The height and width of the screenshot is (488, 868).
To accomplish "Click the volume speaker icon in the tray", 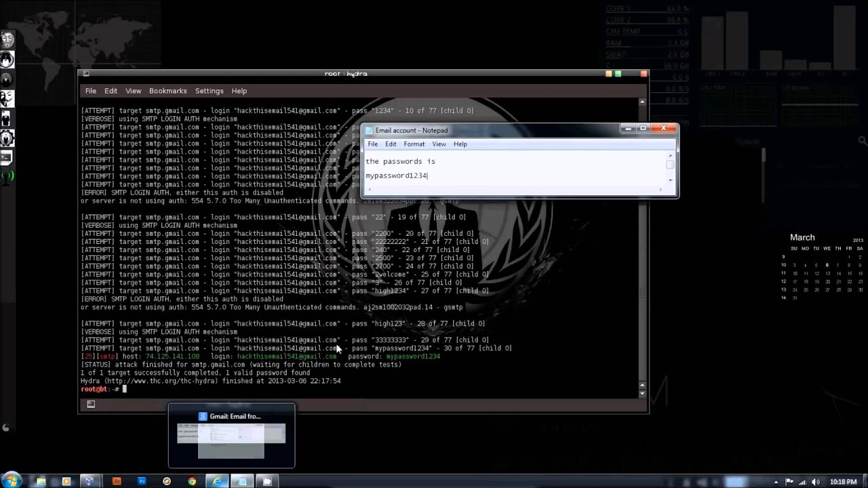I will (816, 482).
